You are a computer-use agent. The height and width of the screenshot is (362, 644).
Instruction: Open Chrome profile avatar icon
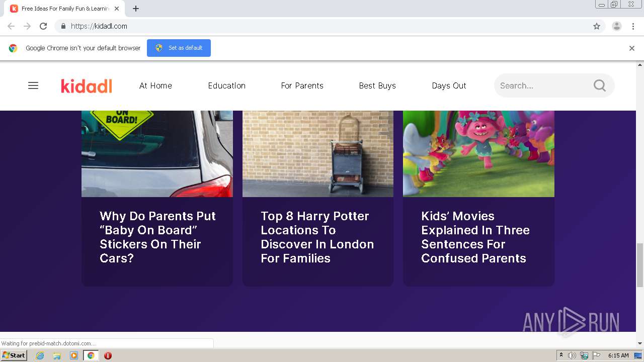point(616,26)
